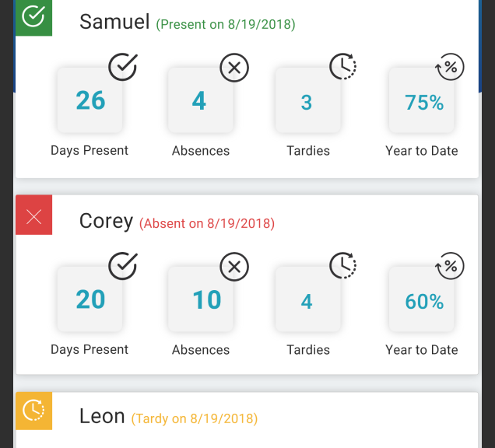Image resolution: width=495 pixels, height=448 pixels.
Task: Click Samuel's name heading
Action: (114, 22)
